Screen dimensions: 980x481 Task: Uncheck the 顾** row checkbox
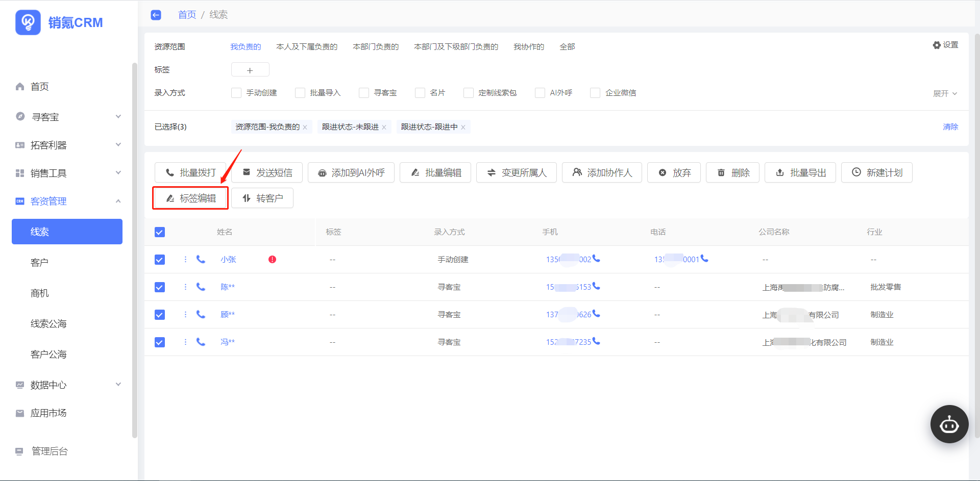point(160,315)
